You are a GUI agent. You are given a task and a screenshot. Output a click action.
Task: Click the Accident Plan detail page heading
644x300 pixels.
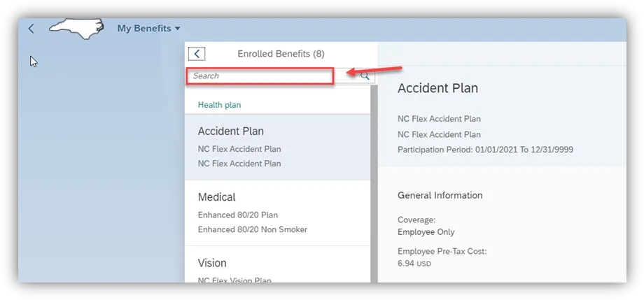[x=437, y=88]
